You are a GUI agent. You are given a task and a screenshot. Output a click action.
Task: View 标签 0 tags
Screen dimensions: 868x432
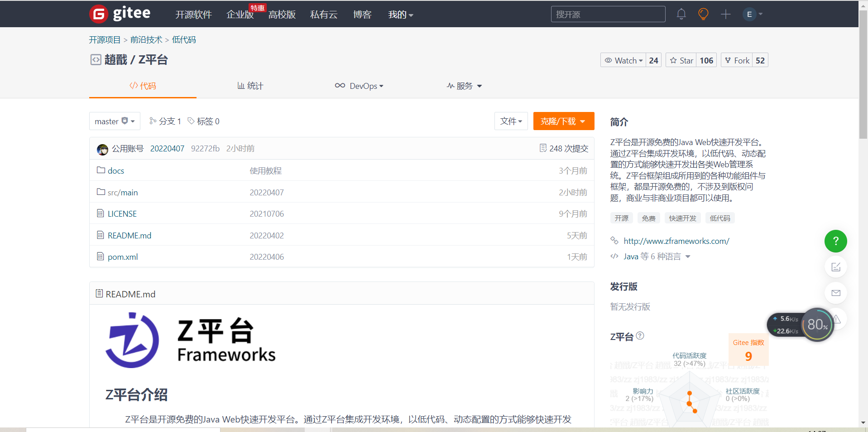204,121
